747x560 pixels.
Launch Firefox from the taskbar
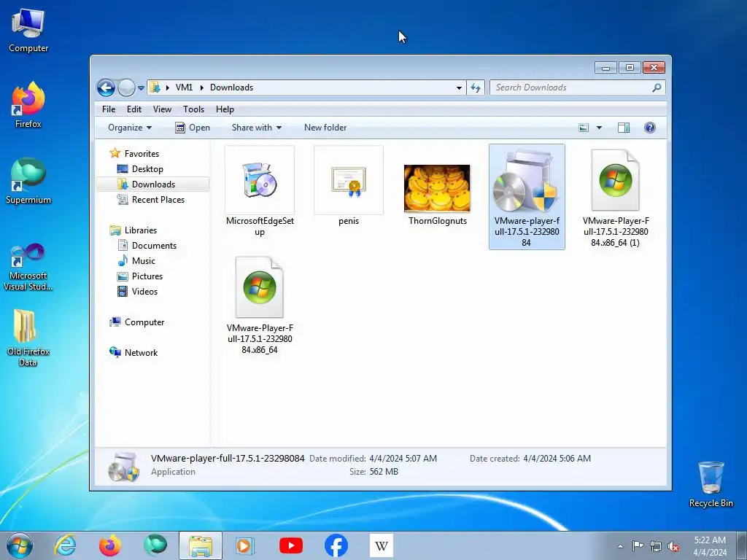109,545
